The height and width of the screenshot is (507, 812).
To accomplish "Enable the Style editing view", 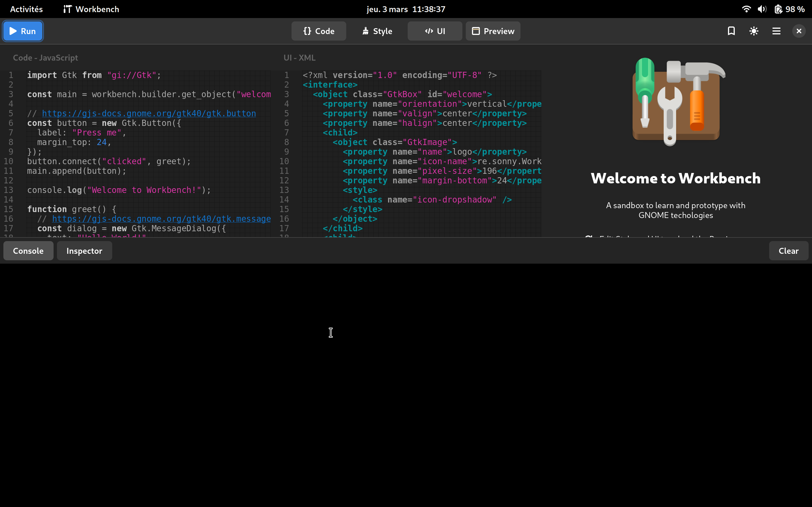I will tap(376, 31).
